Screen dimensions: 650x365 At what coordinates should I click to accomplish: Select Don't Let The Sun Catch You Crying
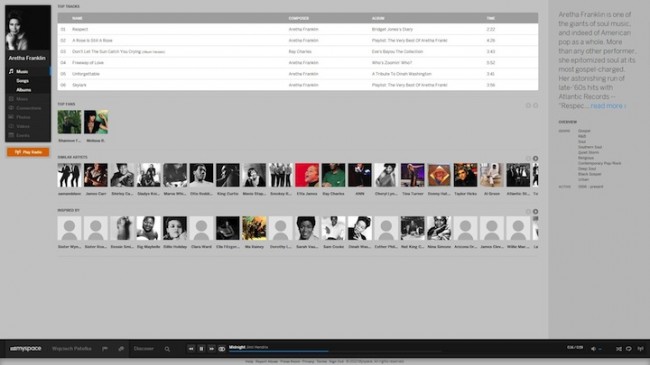[x=118, y=52]
